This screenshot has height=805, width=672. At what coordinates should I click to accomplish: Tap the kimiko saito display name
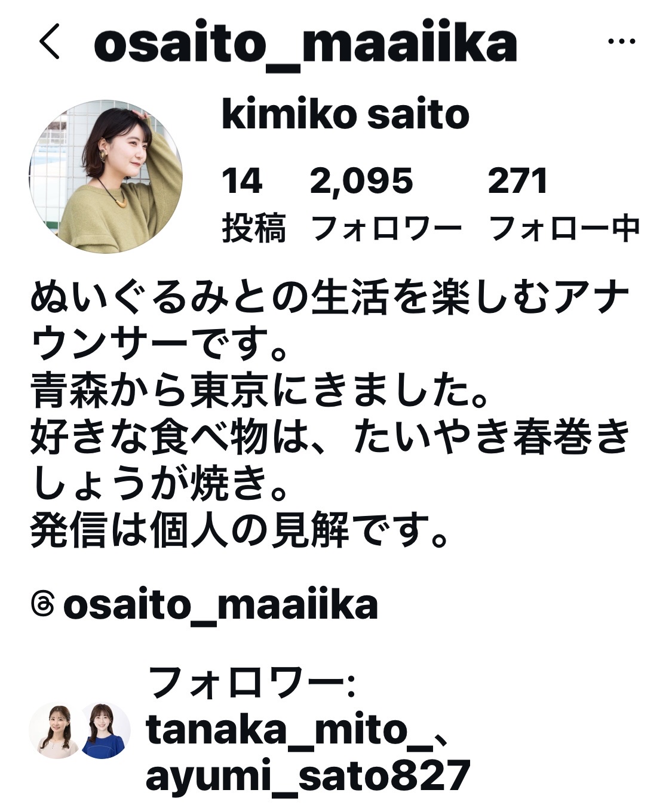pos(345,115)
